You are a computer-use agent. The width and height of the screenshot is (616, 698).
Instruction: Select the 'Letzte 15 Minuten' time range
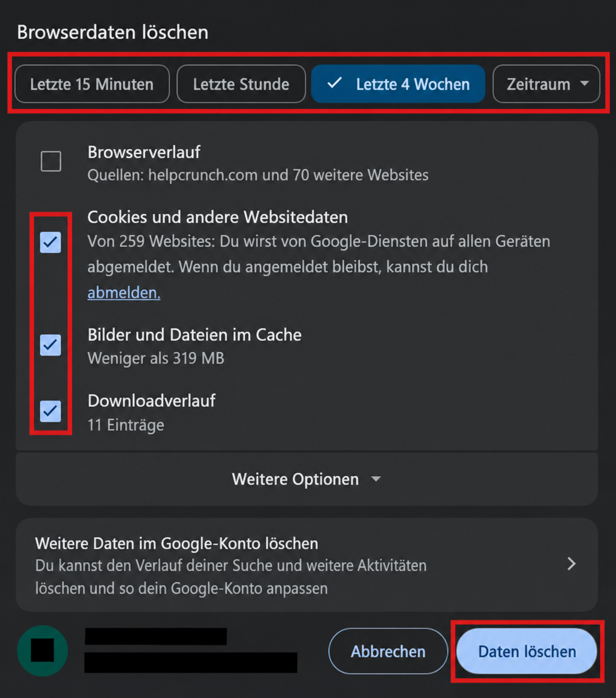pos(92,84)
